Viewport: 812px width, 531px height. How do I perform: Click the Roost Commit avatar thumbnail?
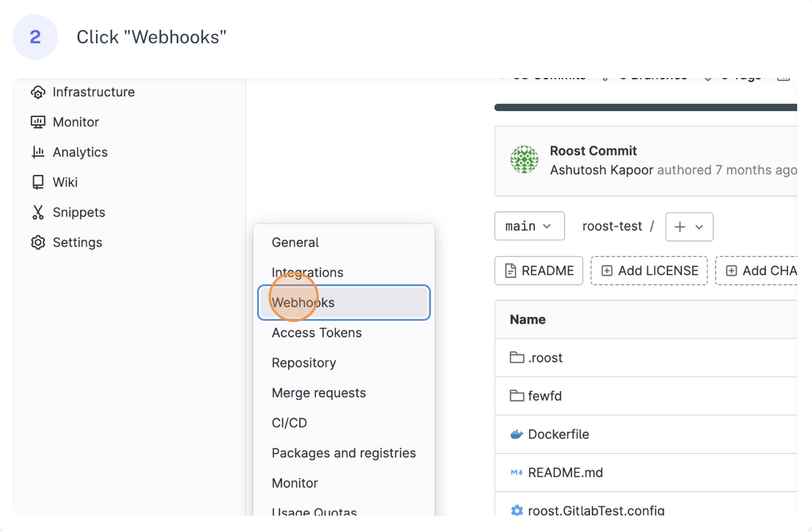[524, 160]
